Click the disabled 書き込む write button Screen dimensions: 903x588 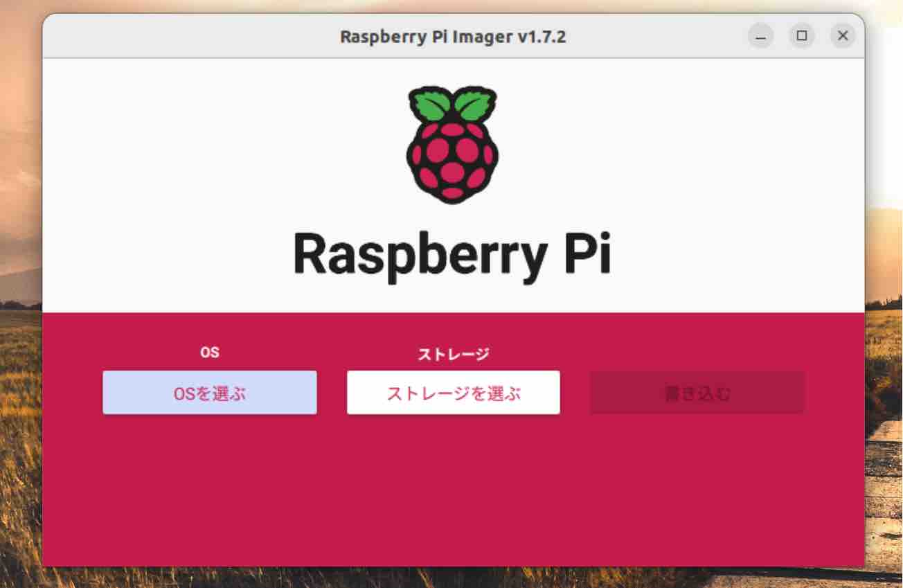697,393
